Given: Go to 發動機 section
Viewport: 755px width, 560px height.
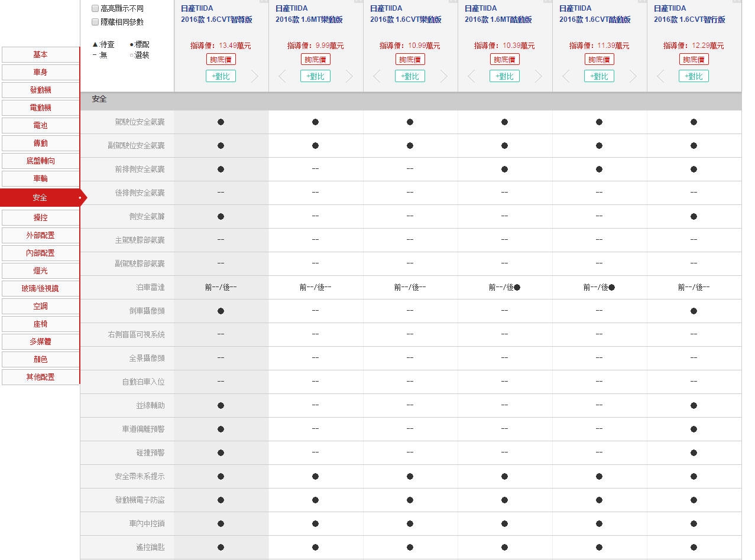Looking at the screenshot, I should [40, 90].
